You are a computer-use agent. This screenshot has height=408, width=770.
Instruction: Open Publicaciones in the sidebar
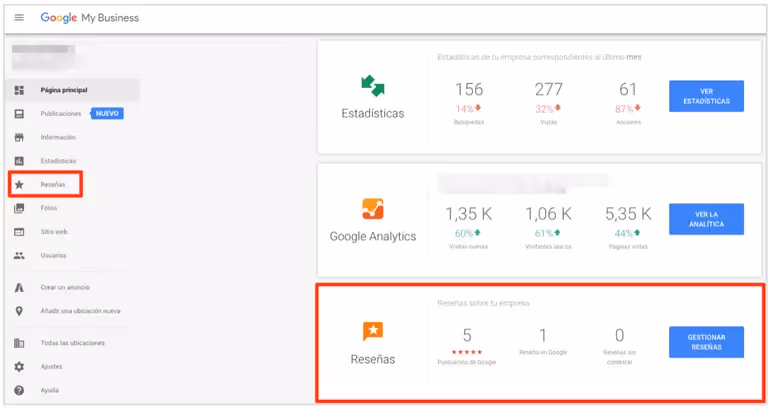click(61, 114)
